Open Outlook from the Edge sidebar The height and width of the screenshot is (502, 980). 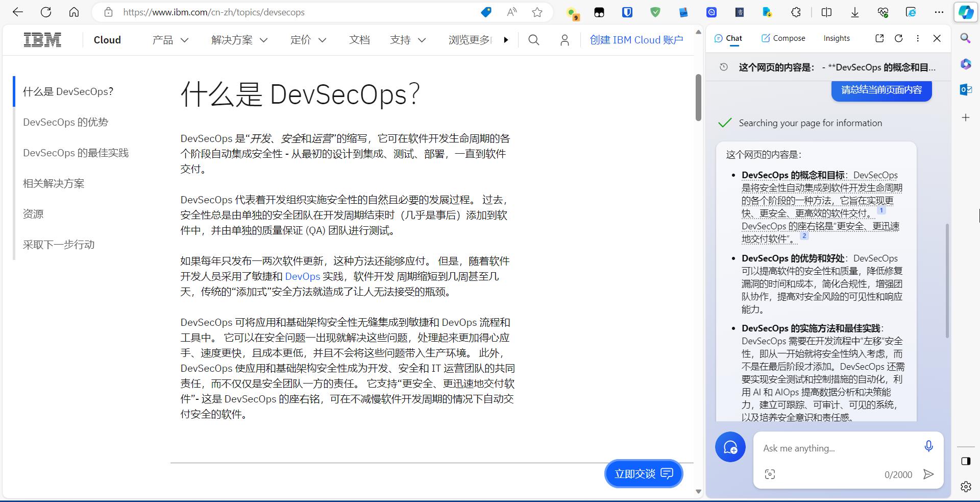[x=965, y=90]
